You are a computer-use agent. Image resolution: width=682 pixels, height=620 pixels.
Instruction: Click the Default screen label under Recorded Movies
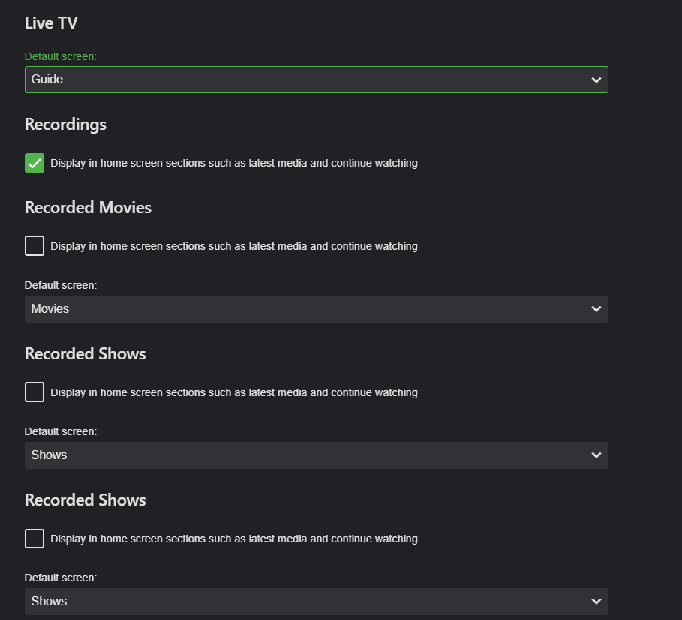pos(60,285)
